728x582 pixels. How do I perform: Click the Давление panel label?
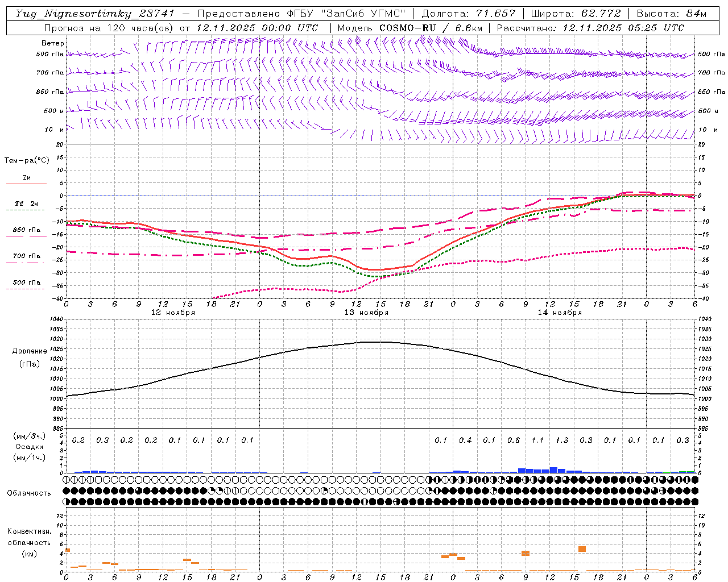[x=28, y=351]
